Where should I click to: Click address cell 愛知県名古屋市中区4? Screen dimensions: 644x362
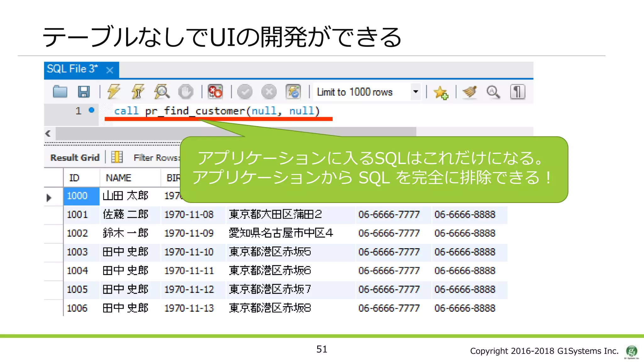click(291, 233)
